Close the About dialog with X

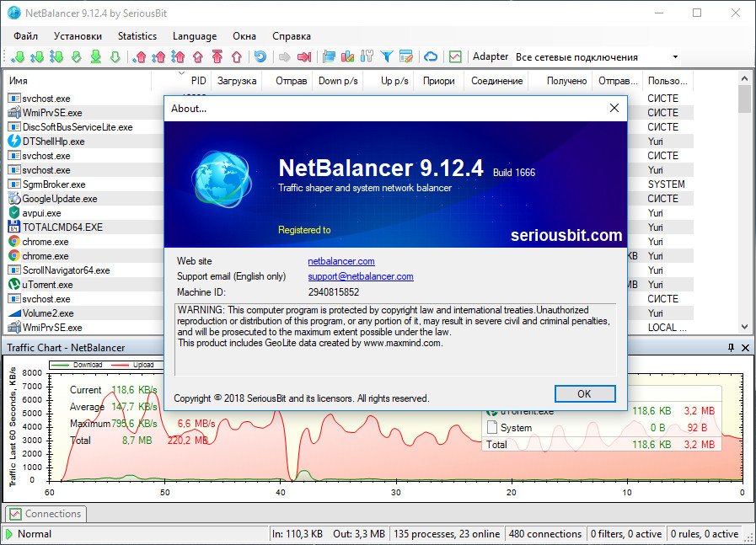(x=614, y=108)
